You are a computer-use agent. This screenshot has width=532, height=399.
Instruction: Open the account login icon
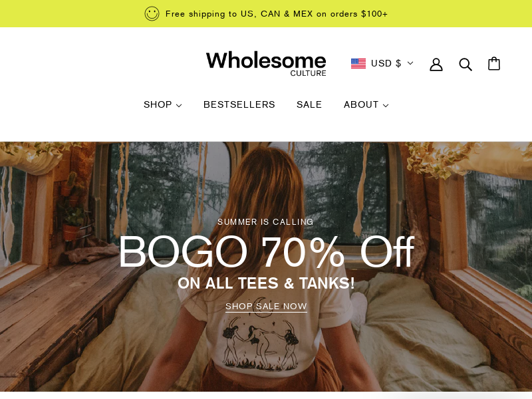436,64
